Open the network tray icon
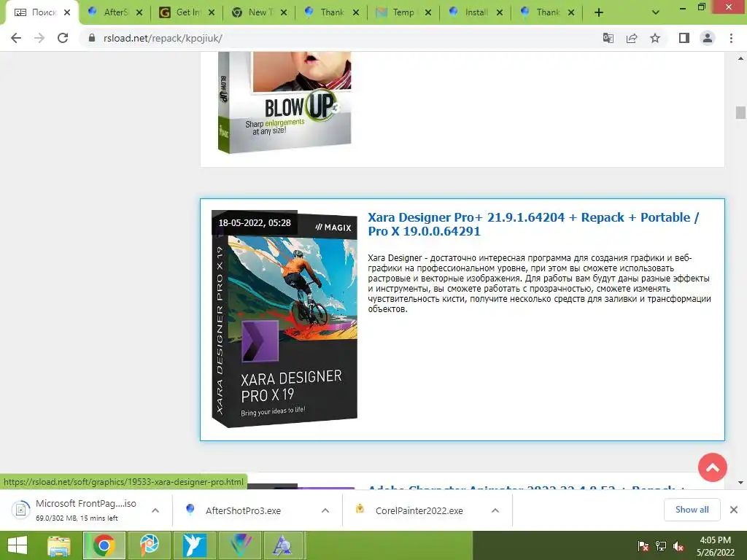Screen dimensions: 747x560 [661, 546]
